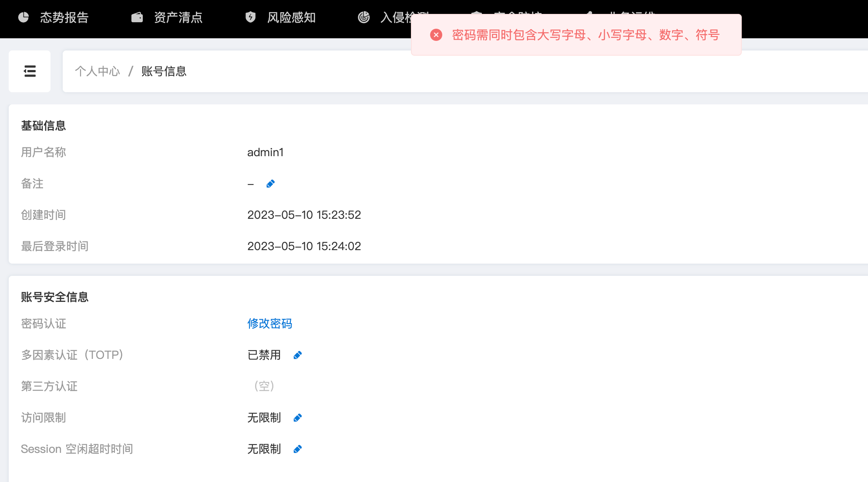
Task: Open the 态势报告 menu item
Action: (64, 17)
